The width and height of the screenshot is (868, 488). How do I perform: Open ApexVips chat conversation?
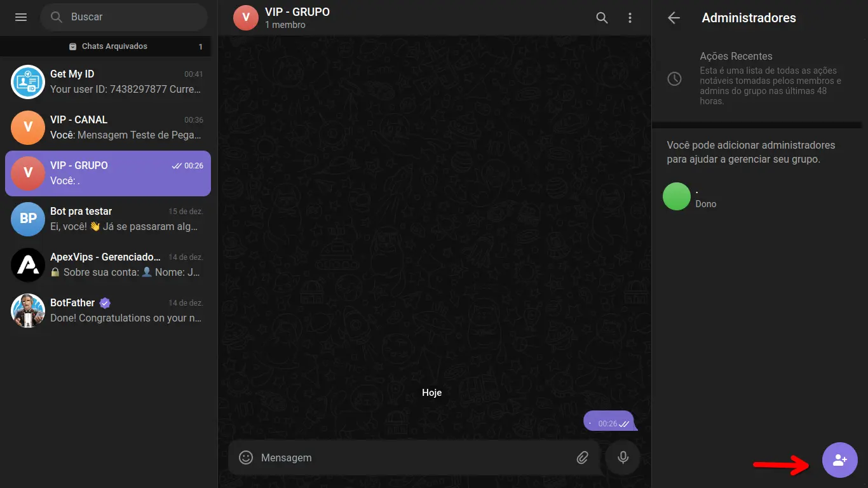coord(108,265)
